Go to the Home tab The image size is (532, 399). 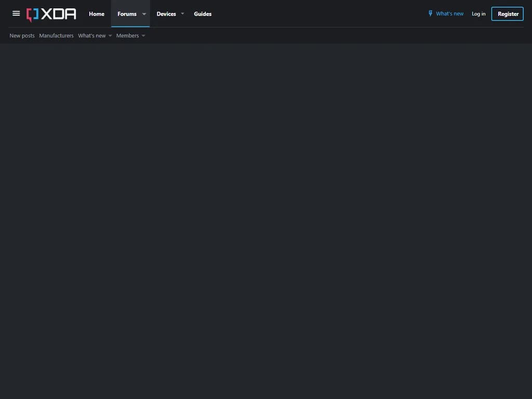click(97, 14)
